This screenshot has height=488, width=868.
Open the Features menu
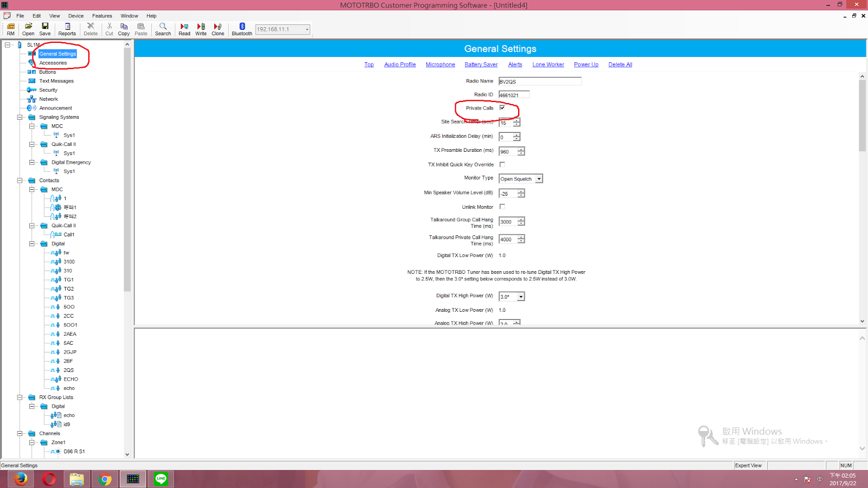(x=102, y=16)
